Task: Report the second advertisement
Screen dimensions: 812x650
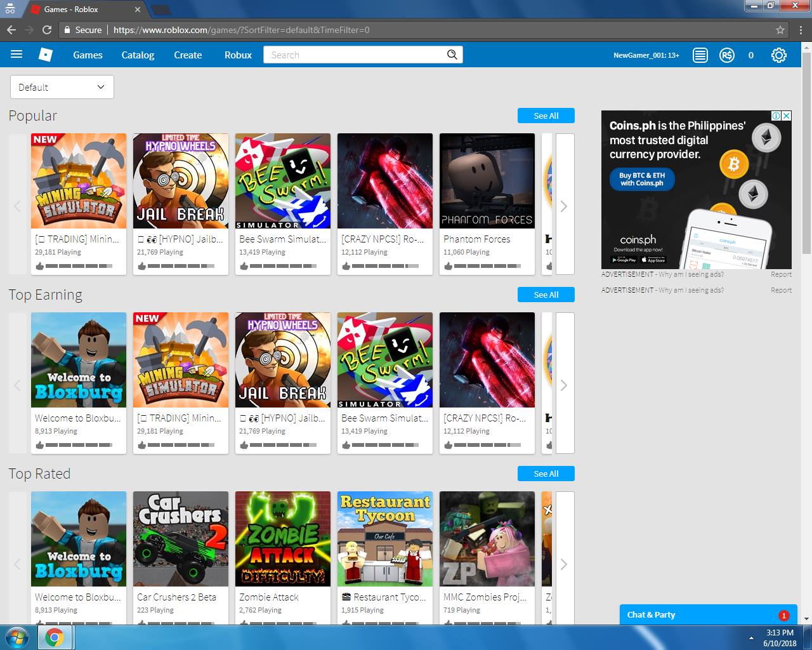Action: [x=781, y=290]
